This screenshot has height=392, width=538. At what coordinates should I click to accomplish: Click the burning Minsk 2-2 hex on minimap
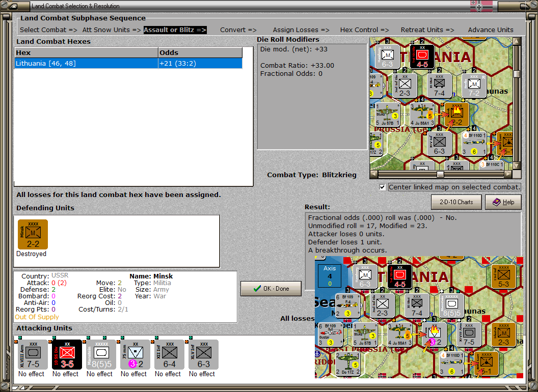(456, 115)
